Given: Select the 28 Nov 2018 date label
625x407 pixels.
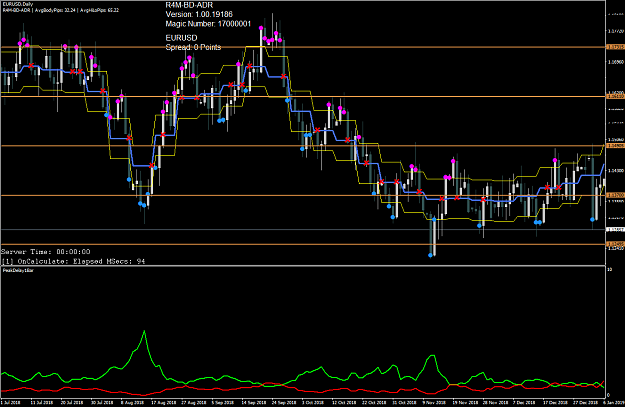Looking at the screenshot, I should tap(494, 403).
